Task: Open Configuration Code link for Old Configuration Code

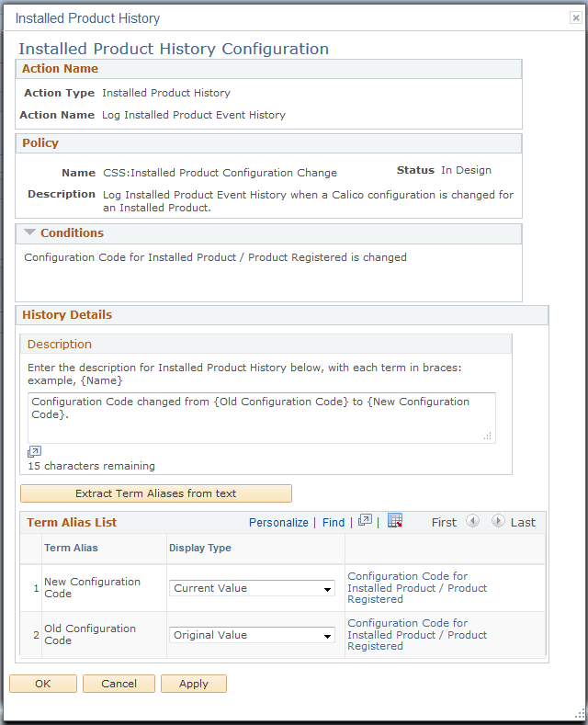Action: tap(417, 634)
